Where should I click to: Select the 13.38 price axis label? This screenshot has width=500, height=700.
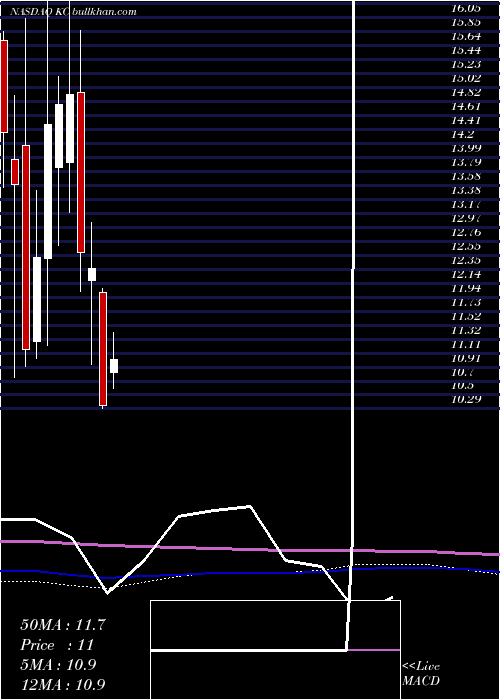tap(466, 191)
